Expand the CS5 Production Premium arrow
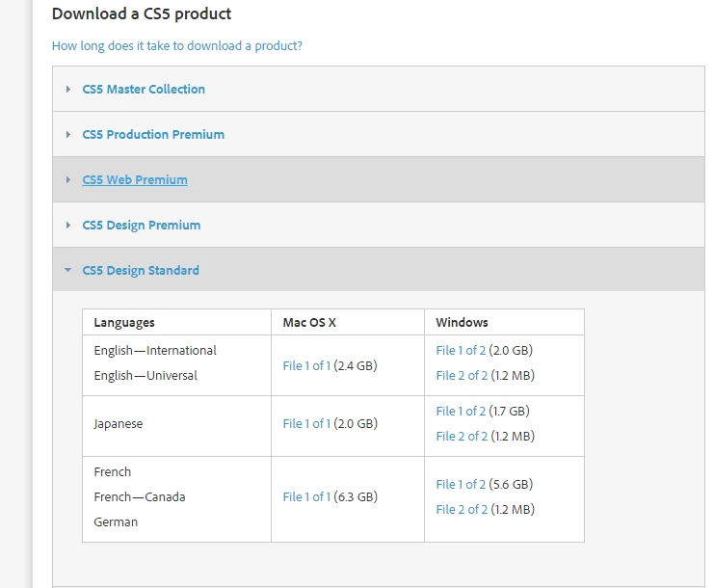Viewport: 714px width, 588px height. point(68,134)
